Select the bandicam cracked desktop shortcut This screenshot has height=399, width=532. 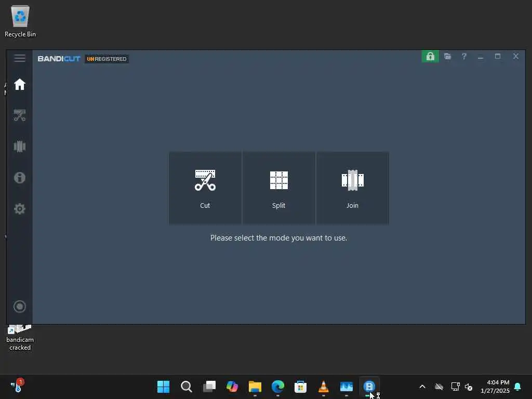point(20,338)
